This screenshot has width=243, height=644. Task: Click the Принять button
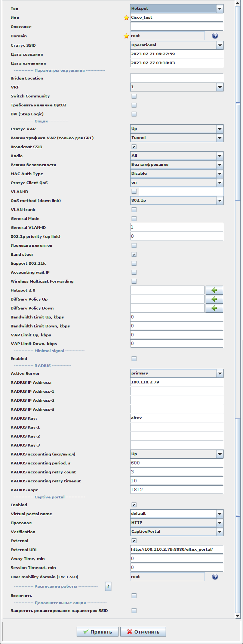[98, 632]
